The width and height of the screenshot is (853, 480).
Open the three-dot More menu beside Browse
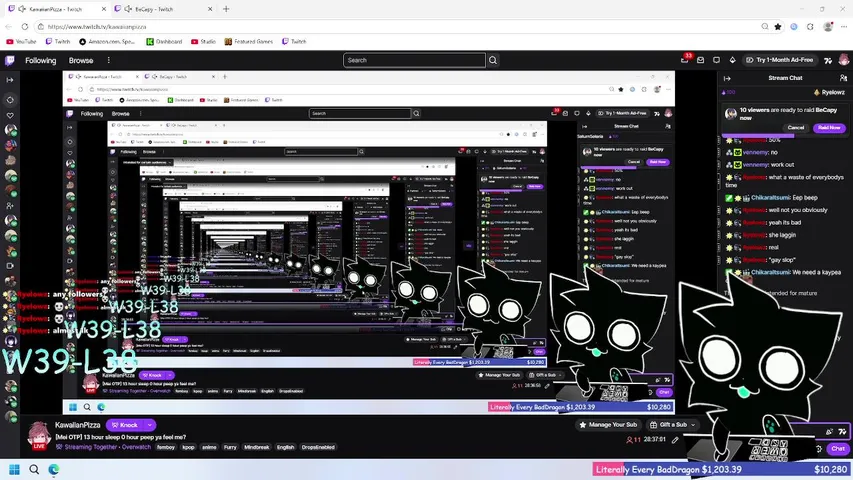[x=108, y=60]
